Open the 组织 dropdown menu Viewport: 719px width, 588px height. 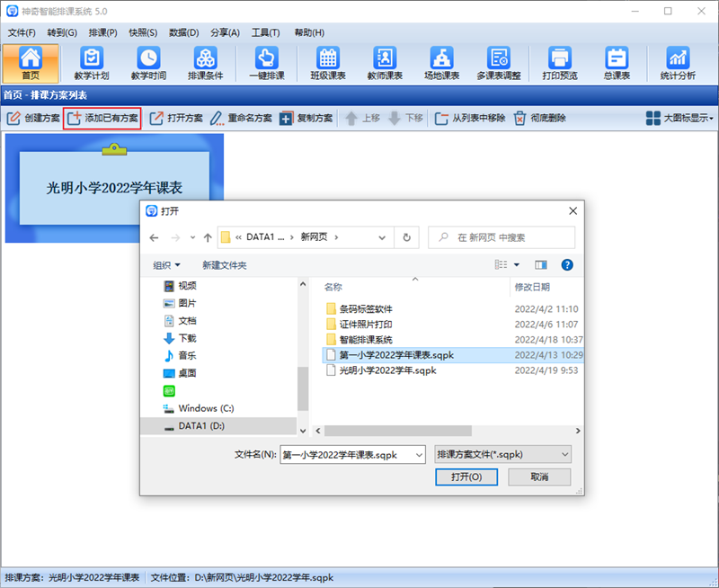tap(166, 265)
